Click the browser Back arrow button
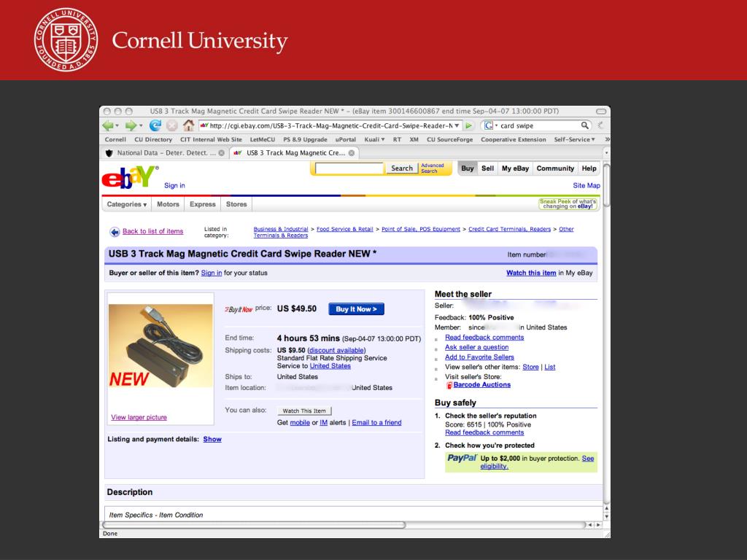 pyautogui.click(x=108, y=125)
